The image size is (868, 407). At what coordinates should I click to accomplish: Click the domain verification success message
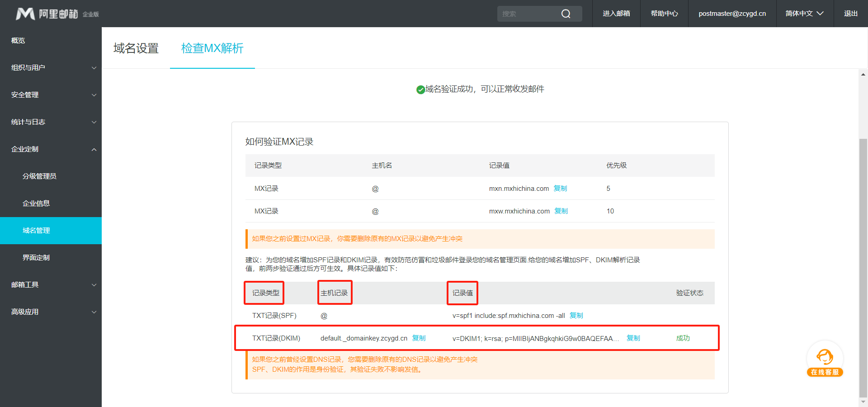click(x=485, y=89)
